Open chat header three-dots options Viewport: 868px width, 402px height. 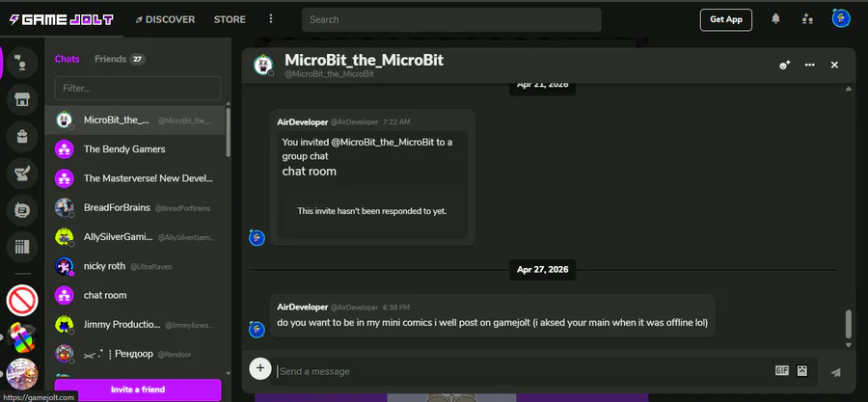[x=810, y=65]
